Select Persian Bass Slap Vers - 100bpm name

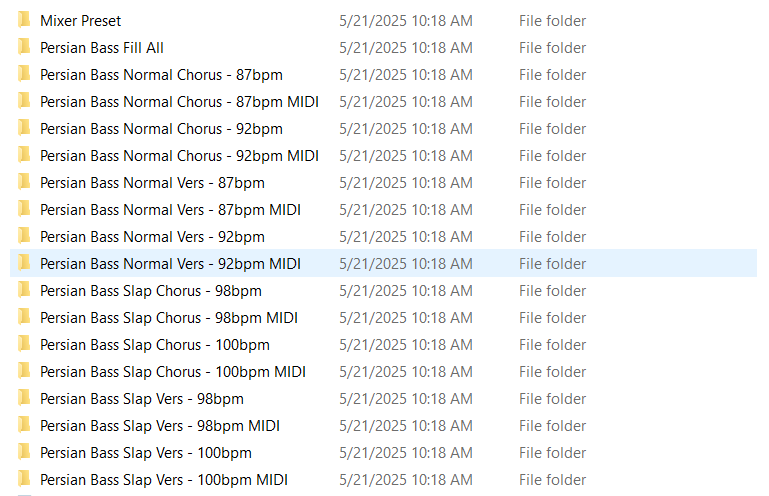pyautogui.click(x=146, y=453)
